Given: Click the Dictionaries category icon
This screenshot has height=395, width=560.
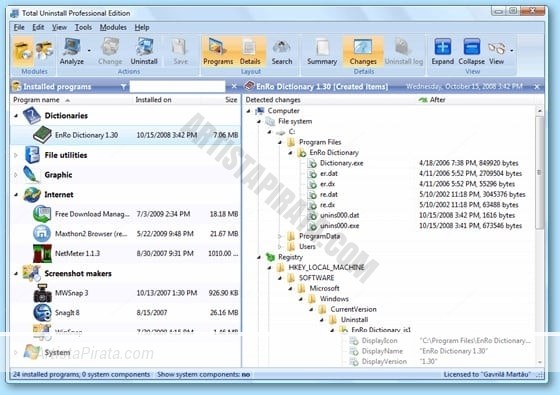Looking at the screenshot, I should 31,115.
